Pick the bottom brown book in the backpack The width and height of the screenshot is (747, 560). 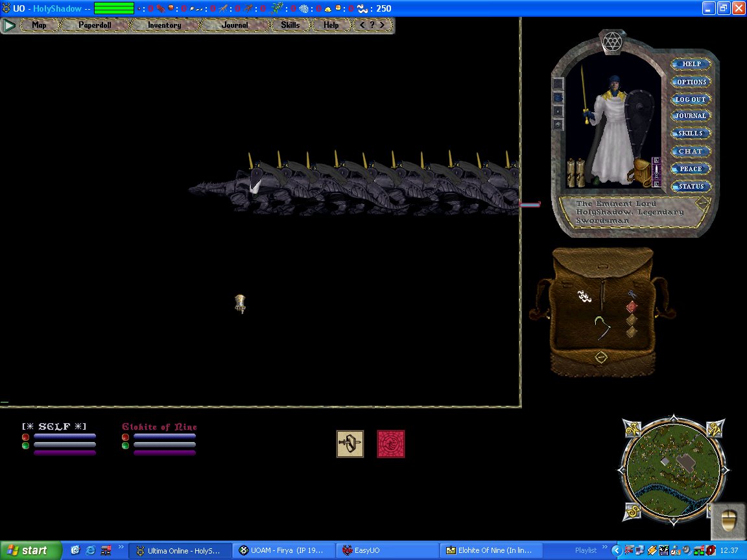(x=631, y=331)
